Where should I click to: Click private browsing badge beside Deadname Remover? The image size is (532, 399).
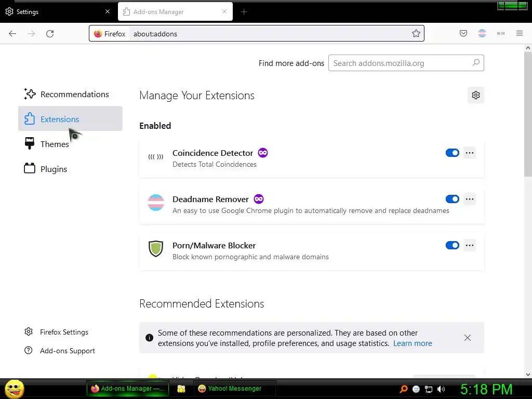click(x=259, y=199)
